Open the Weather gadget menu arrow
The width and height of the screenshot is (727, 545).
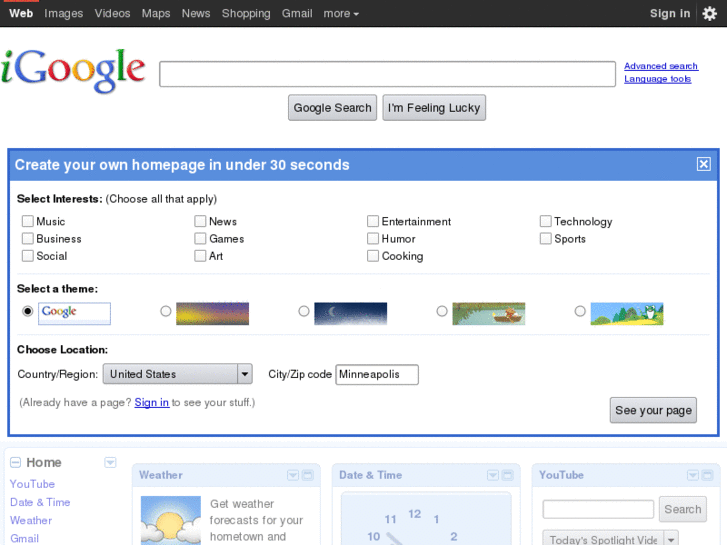tap(293, 475)
